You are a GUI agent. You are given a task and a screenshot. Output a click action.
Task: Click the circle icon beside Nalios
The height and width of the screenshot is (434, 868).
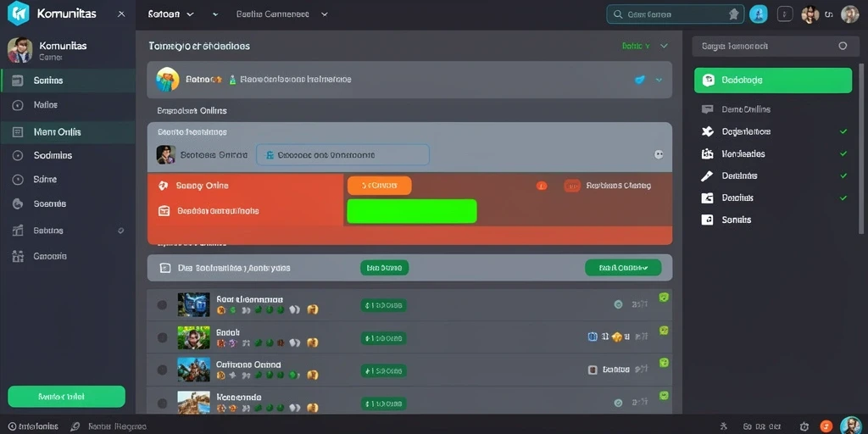[x=18, y=105]
